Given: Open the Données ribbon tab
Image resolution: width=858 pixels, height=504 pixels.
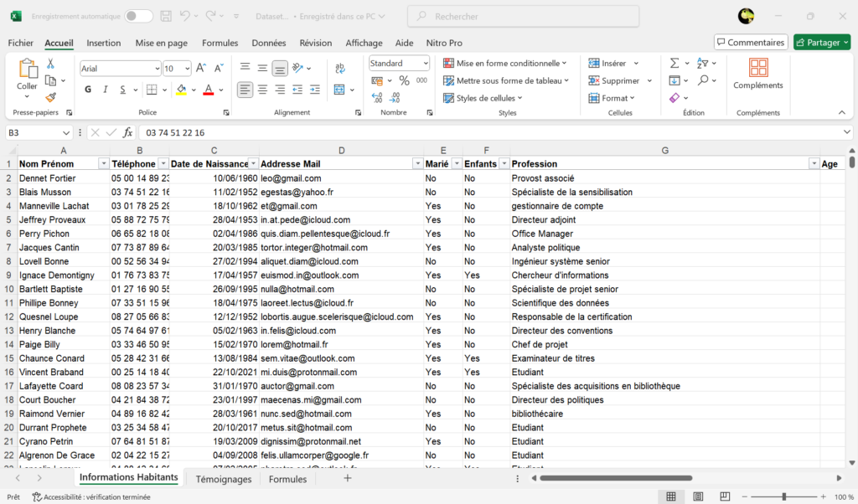Looking at the screenshot, I should click(x=268, y=43).
